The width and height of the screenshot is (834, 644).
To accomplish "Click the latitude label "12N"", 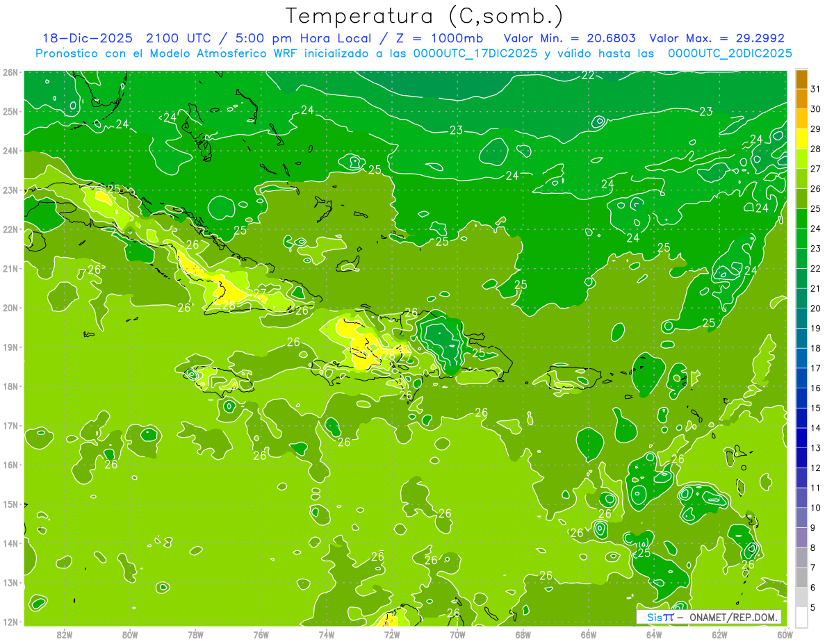I will (10, 622).
